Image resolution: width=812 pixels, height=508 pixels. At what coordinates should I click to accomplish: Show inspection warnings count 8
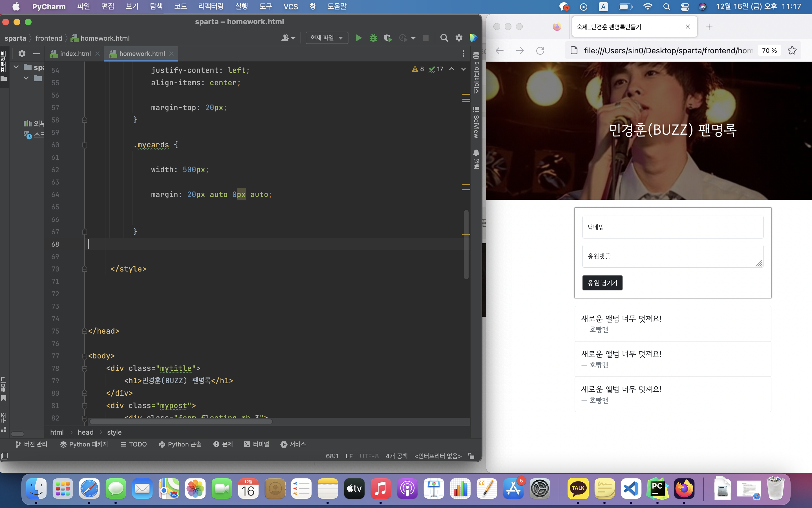point(418,69)
